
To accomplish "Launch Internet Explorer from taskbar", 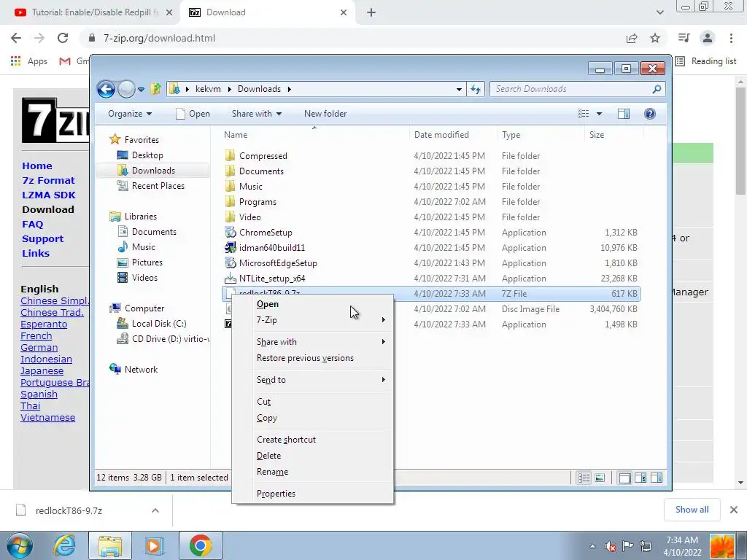I will [x=64, y=545].
